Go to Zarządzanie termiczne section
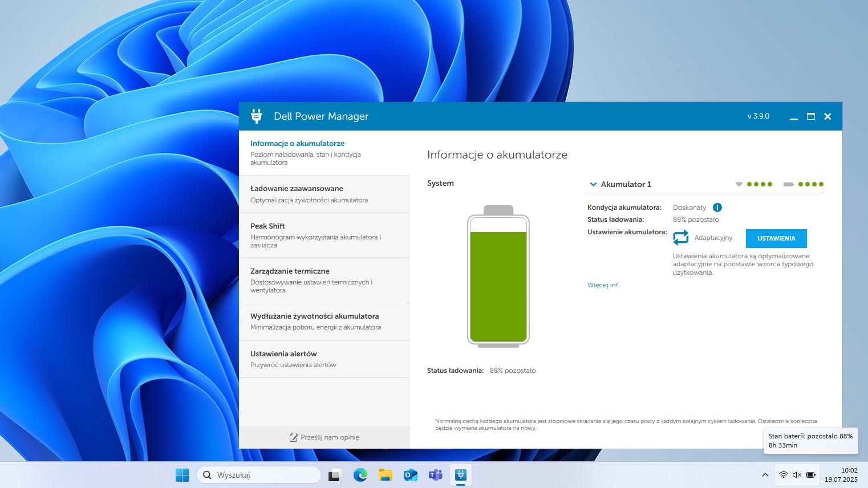This screenshot has height=488, width=868. [x=325, y=280]
